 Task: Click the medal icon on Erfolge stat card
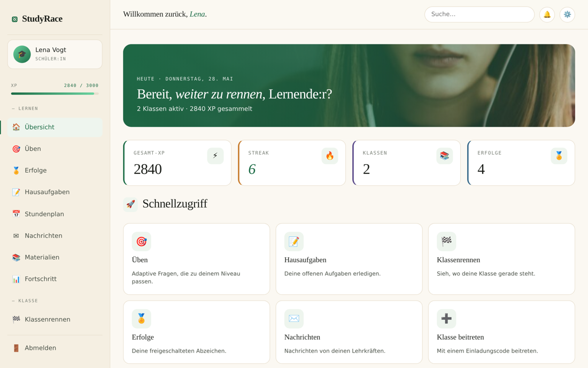(x=559, y=156)
